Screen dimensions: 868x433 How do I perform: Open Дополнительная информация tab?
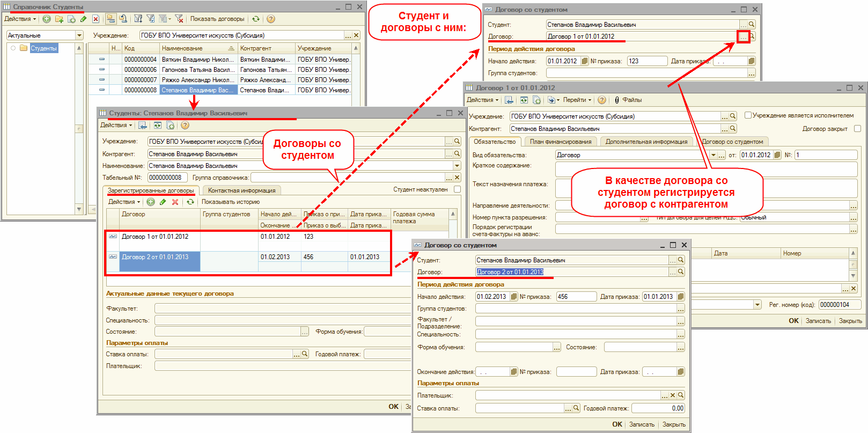646,142
